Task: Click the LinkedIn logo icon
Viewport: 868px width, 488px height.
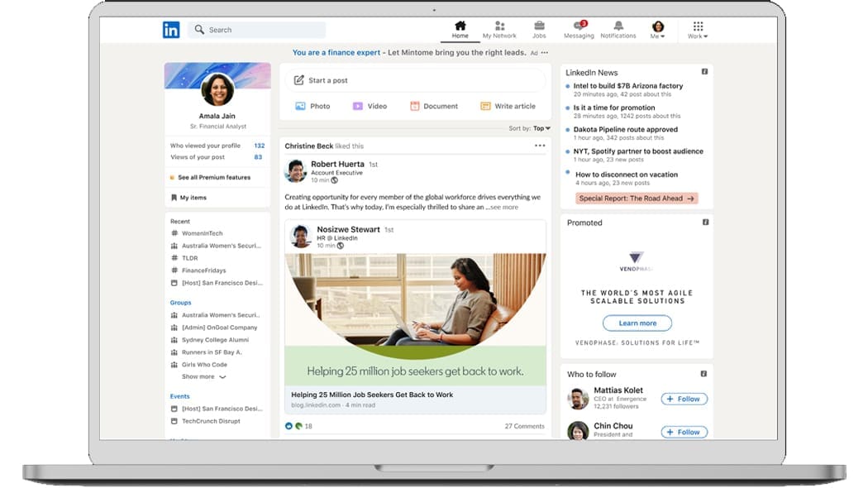Action: (x=171, y=29)
